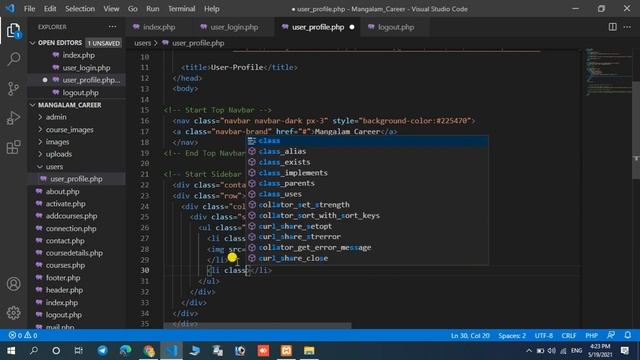This screenshot has height=360, width=640.
Task: Open notifications bell in status bar
Action: 627,335
